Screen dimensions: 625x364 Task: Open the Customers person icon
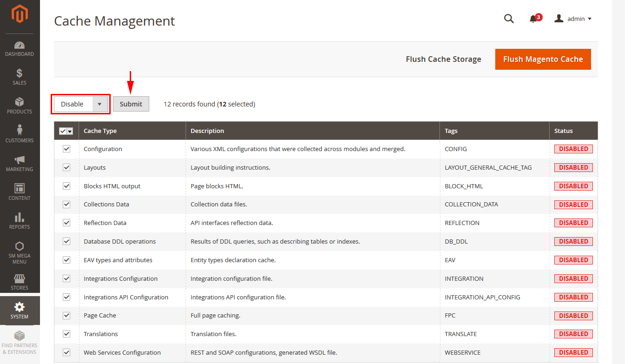tap(20, 130)
